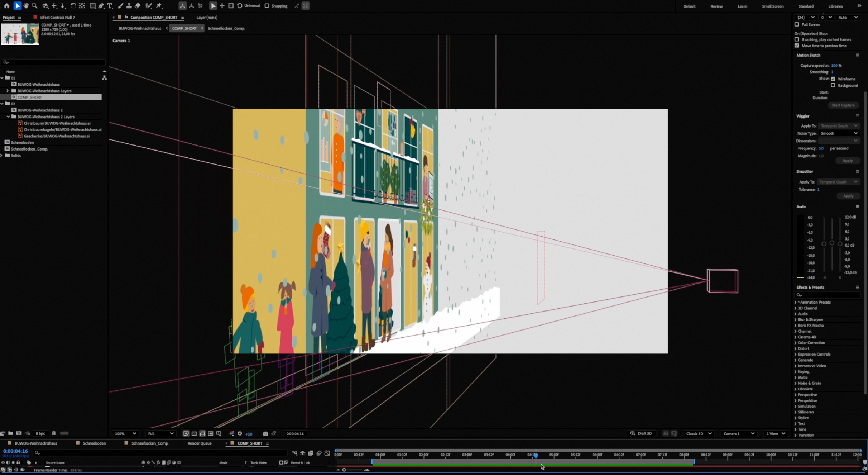Image resolution: width=868 pixels, height=475 pixels.
Task: Click Start Capture in Motion Sketch
Action: (x=843, y=105)
